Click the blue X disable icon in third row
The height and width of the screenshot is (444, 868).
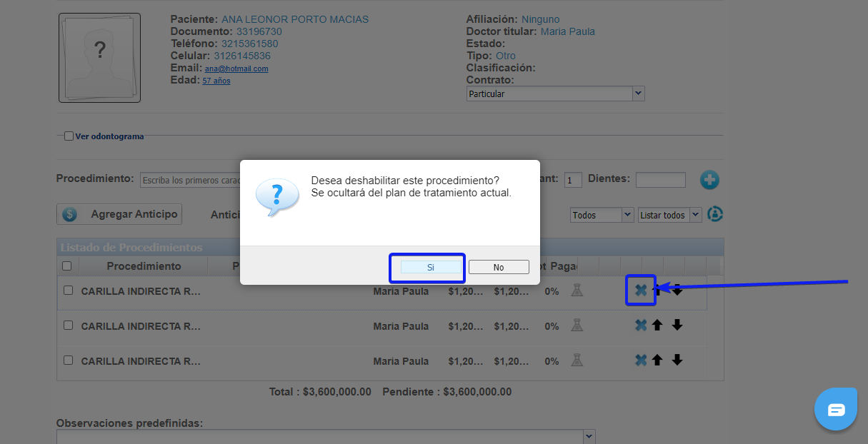[641, 360]
